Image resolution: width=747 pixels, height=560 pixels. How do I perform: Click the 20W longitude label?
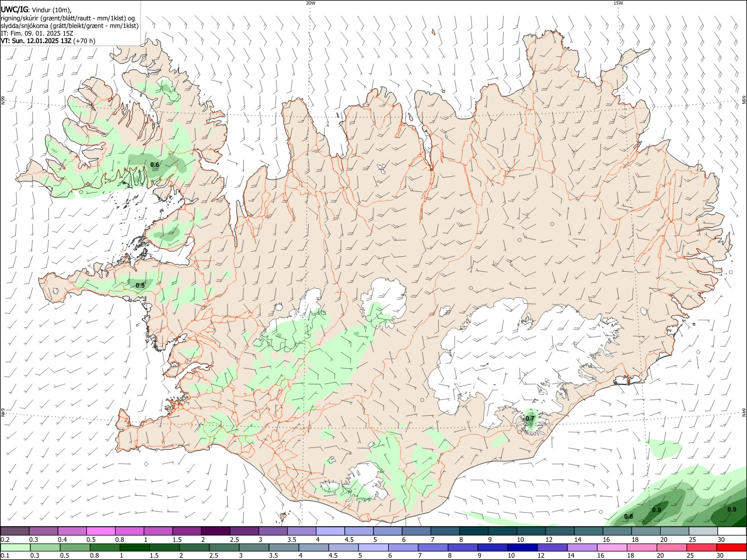(310, 3)
